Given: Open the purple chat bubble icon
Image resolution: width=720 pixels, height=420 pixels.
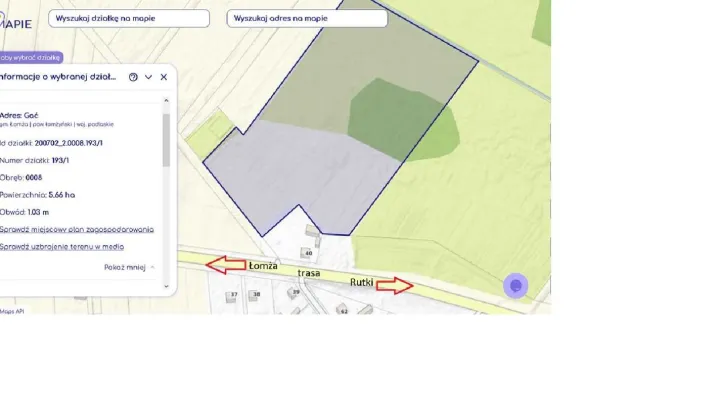Looking at the screenshot, I should coord(516,286).
